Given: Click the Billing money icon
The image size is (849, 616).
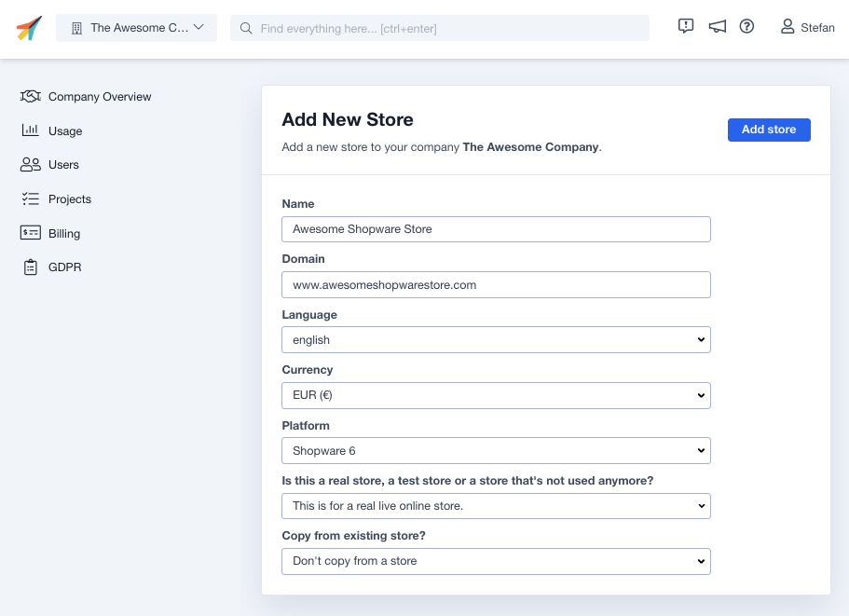Looking at the screenshot, I should 31,233.
